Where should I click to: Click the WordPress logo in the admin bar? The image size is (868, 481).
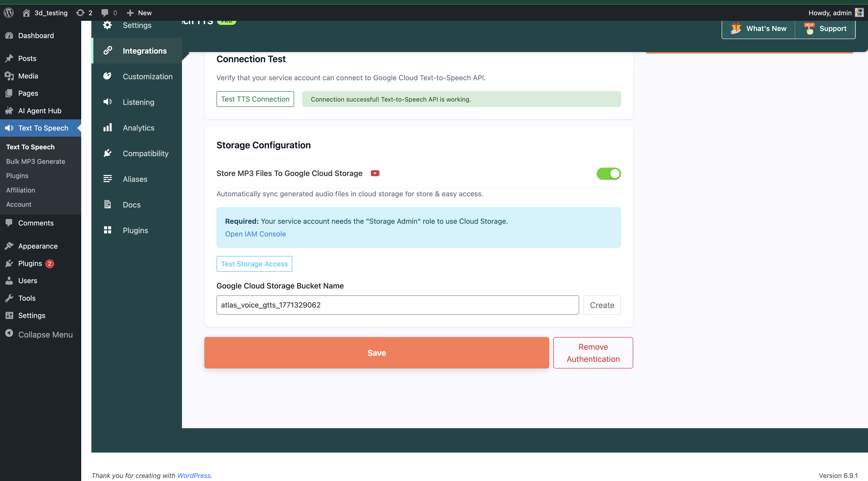point(9,12)
